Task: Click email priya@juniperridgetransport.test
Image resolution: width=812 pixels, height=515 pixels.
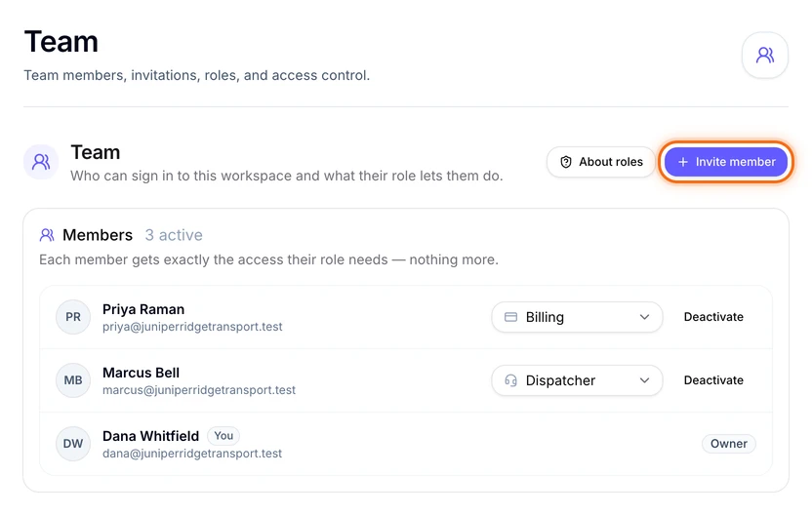Action: point(192,327)
